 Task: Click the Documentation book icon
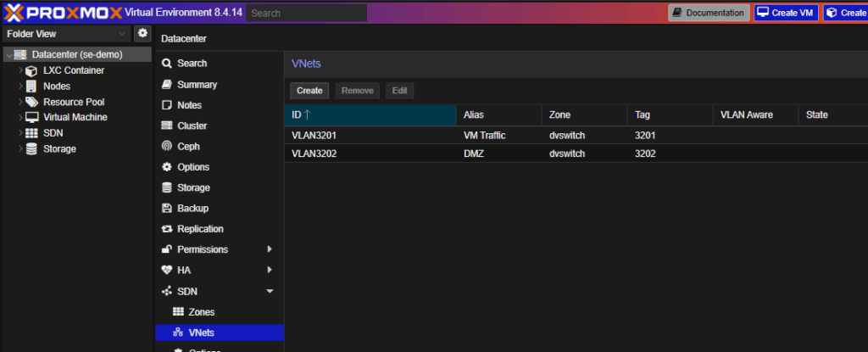[677, 12]
